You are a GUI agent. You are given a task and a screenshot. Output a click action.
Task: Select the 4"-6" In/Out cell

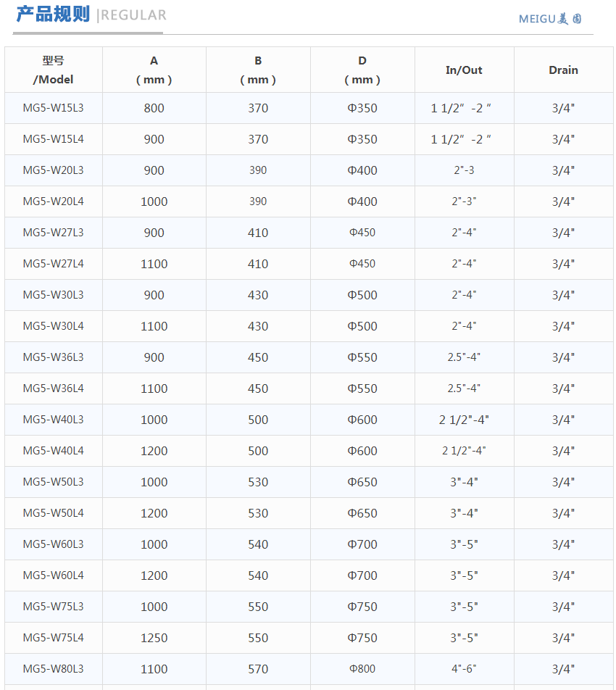464,669
